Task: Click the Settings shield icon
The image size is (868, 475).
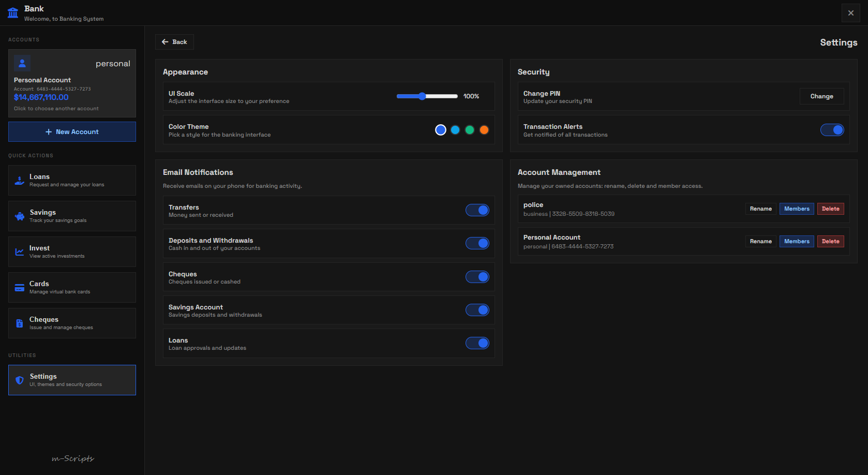Action: pos(20,380)
